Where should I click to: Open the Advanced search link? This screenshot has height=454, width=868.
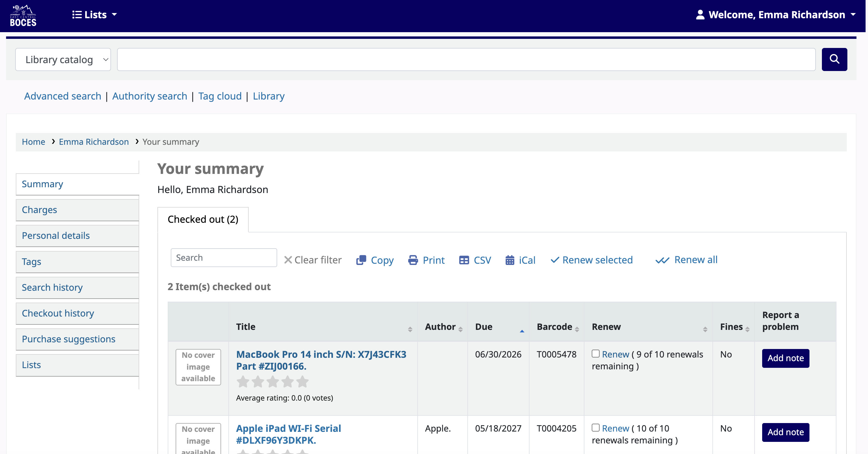(62, 96)
